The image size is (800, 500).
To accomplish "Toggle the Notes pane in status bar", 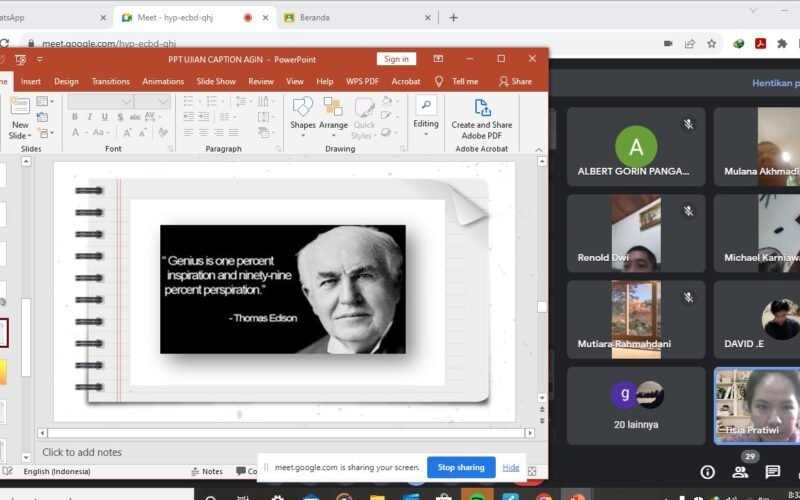I will 206,472.
